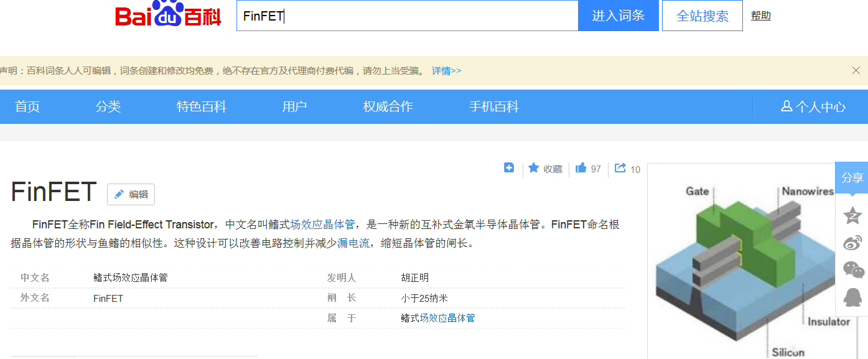Open 个人中心 with the user icon

point(813,106)
